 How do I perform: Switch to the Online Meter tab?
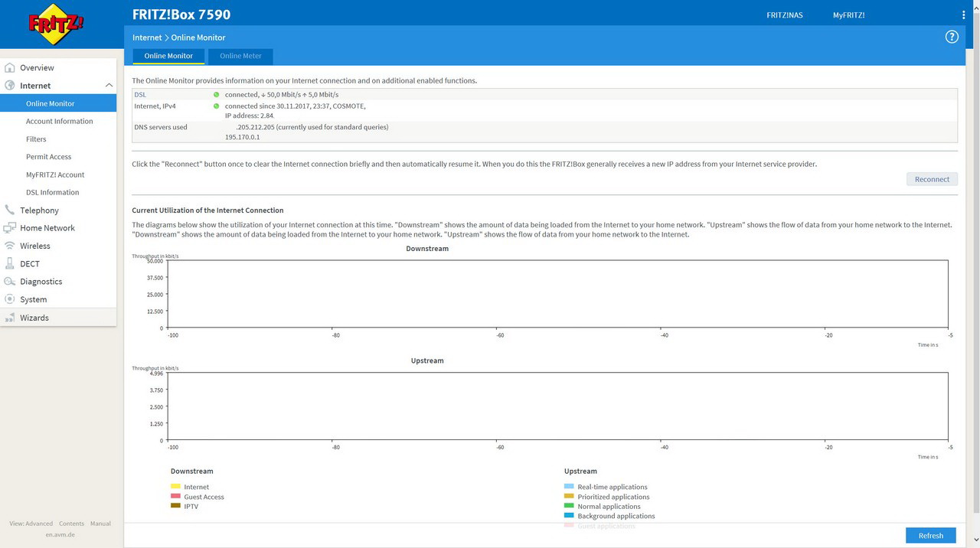pyautogui.click(x=240, y=56)
